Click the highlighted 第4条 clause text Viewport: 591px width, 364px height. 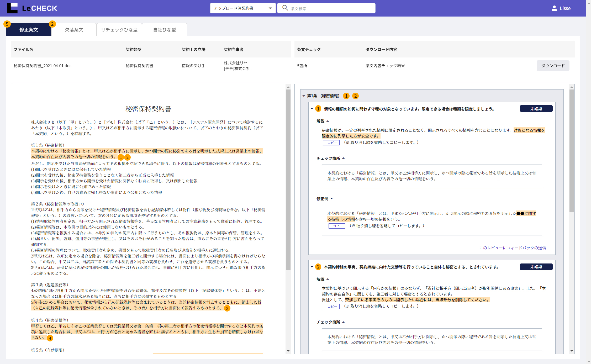coord(147,332)
